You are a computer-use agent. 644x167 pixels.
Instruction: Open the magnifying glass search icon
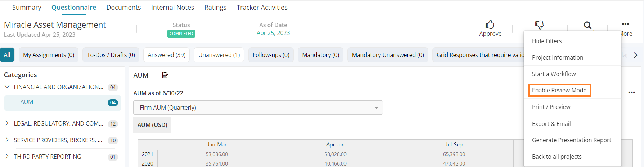click(x=587, y=25)
